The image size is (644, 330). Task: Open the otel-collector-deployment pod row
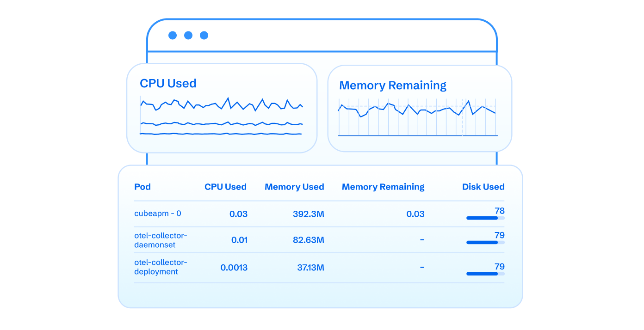161,267
